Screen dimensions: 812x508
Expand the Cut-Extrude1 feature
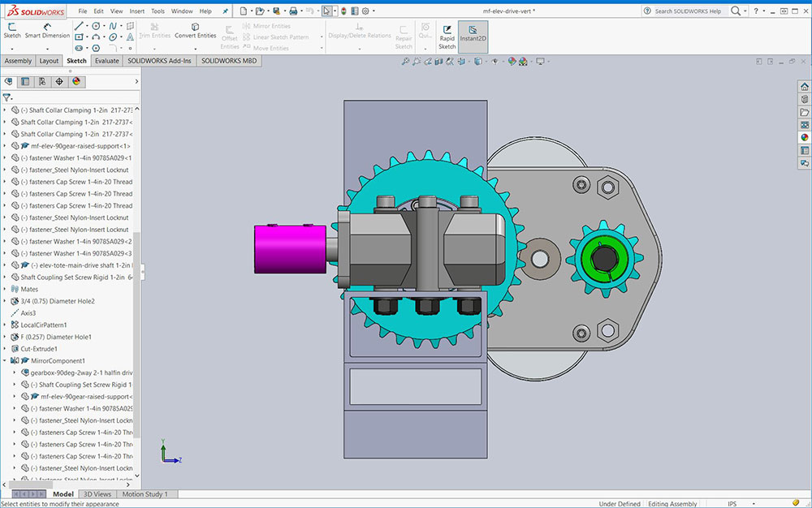coord(5,349)
